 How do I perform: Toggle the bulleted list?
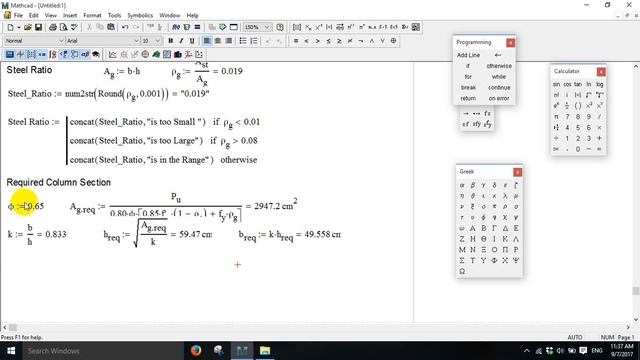click(243, 41)
